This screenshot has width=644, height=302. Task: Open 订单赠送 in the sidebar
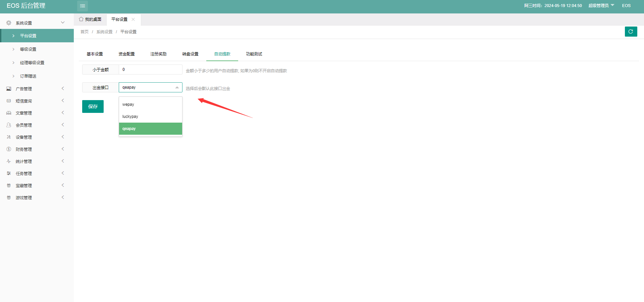37,76
